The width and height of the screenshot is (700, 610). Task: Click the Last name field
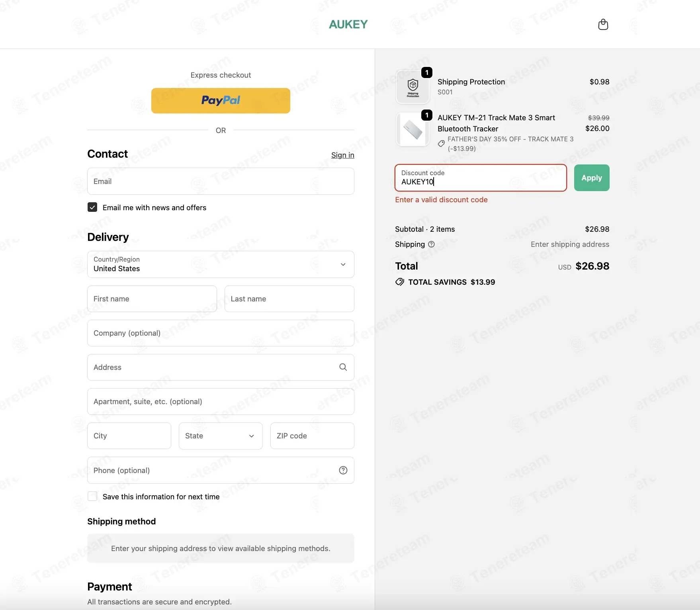(x=289, y=299)
